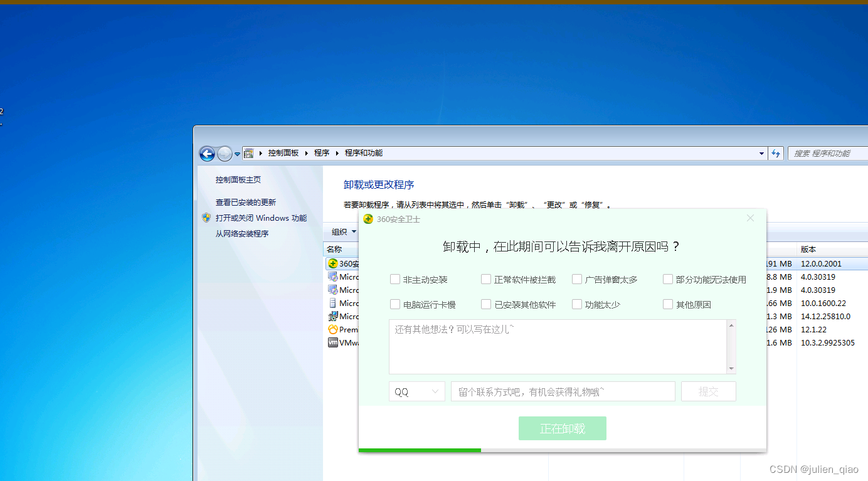This screenshot has height=481, width=868.
Task: Click the 还有其他想法 feedback text area
Action: [x=558, y=347]
